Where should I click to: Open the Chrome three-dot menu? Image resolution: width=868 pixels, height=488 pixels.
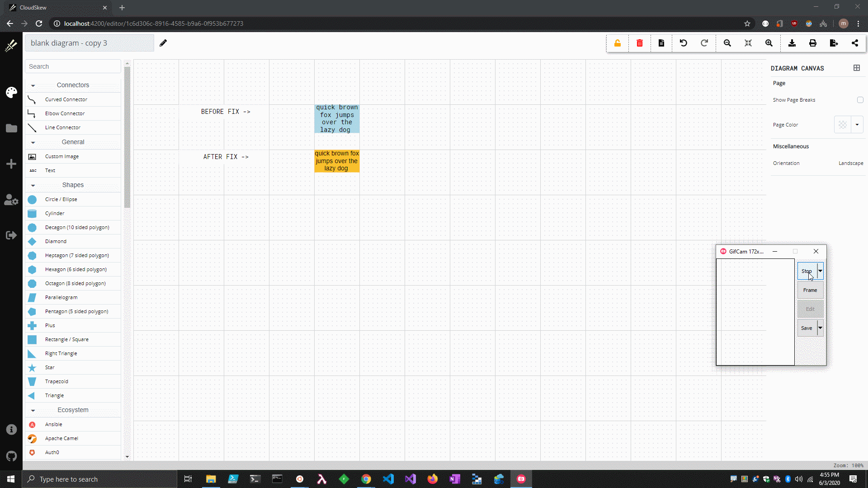tap(859, 23)
